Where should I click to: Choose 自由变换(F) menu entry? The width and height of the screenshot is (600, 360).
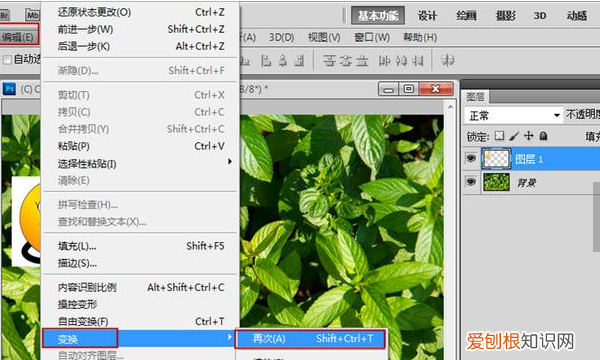coord(140,322)
